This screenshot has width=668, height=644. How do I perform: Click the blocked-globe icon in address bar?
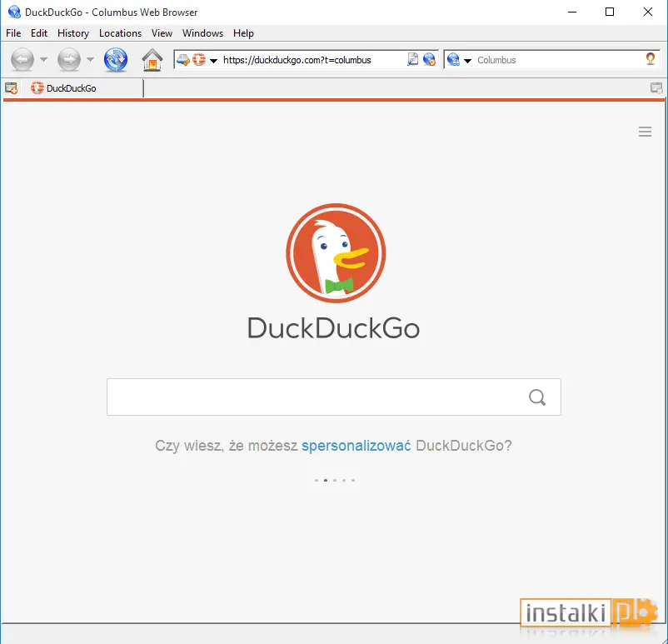coord(429,60)
